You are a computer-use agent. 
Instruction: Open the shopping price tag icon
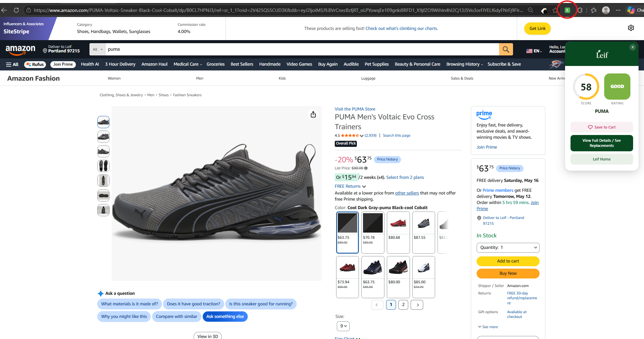click(x=544, y=11)
